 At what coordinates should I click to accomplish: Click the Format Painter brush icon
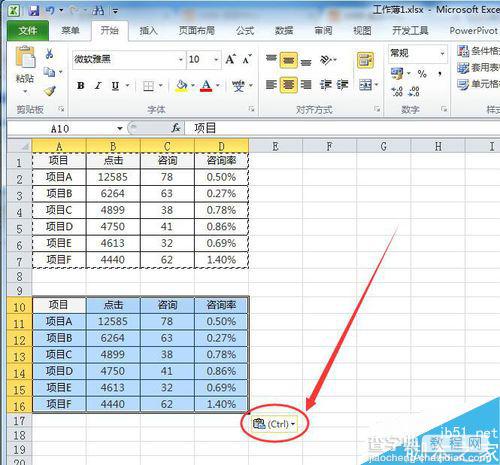50,90
